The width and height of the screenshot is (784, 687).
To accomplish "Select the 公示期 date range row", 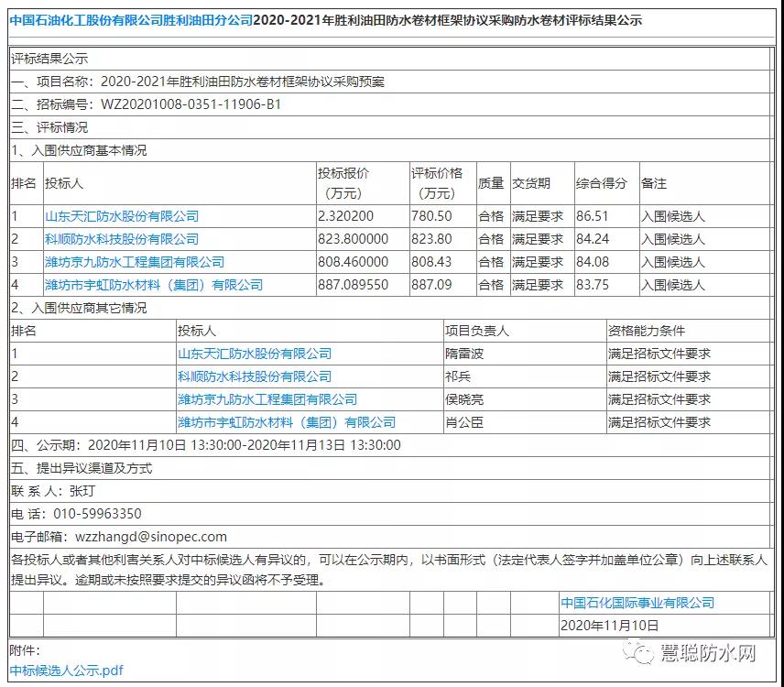I will click(391, 445).
